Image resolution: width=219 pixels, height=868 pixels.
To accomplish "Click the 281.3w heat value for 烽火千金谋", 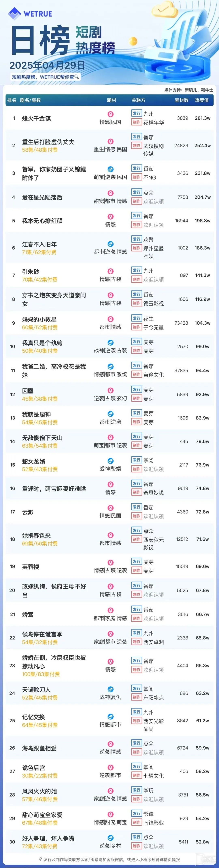I will (x=203, y=118).
